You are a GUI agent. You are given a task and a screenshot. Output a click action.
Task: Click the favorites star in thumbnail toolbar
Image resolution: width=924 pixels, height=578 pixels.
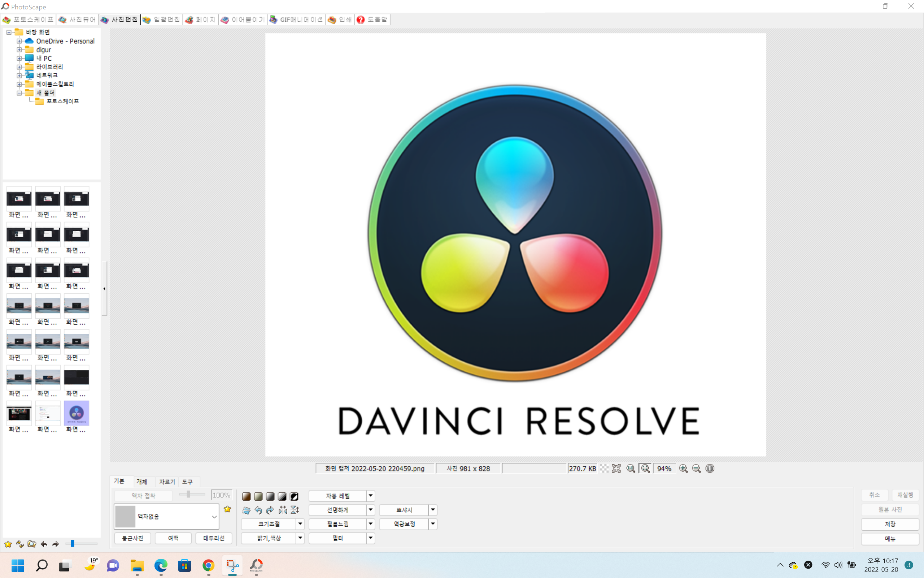[8, 544]
